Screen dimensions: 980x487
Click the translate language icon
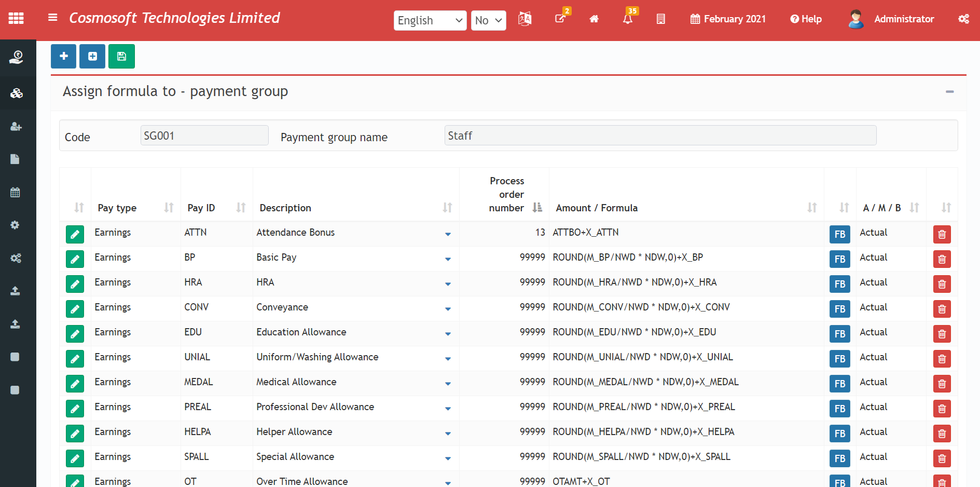coord(525,19)
